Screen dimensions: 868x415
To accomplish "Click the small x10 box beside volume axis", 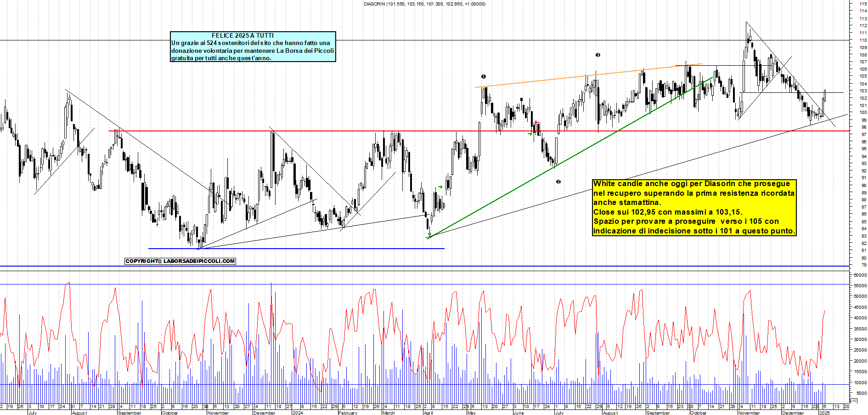I will 854,401.
